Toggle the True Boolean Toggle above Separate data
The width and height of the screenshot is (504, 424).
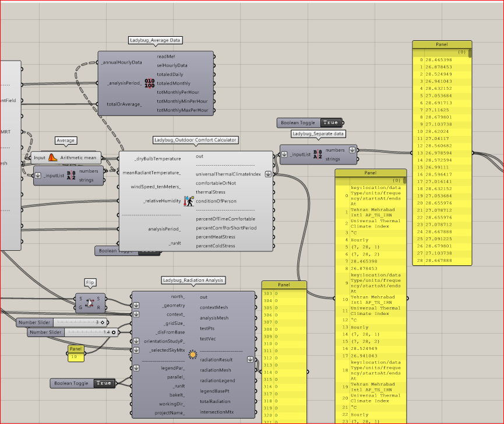[330, 122]
